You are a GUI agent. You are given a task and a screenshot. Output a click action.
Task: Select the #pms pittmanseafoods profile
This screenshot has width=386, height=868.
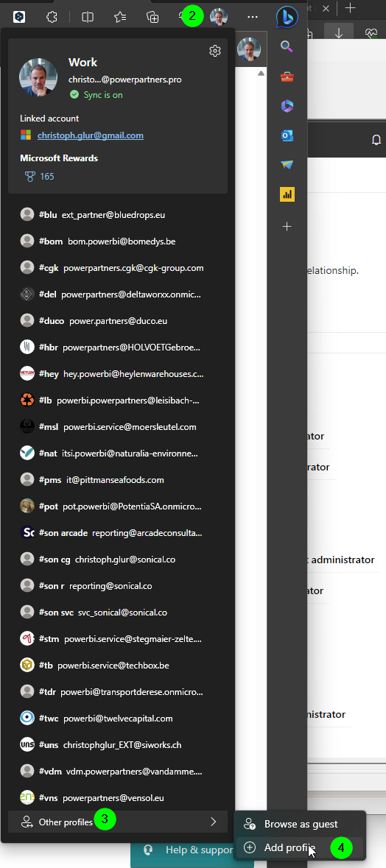pos(118,479)
